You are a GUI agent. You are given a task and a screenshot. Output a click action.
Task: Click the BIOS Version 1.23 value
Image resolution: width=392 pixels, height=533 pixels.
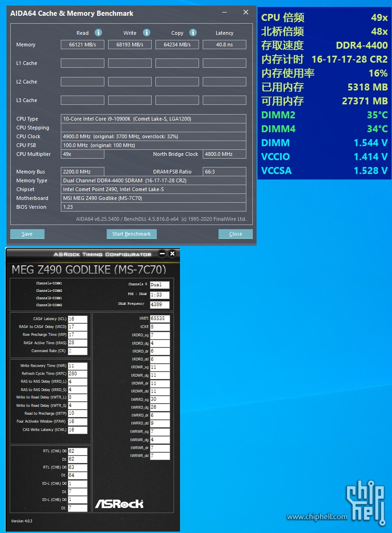click(x=154, y=207)
